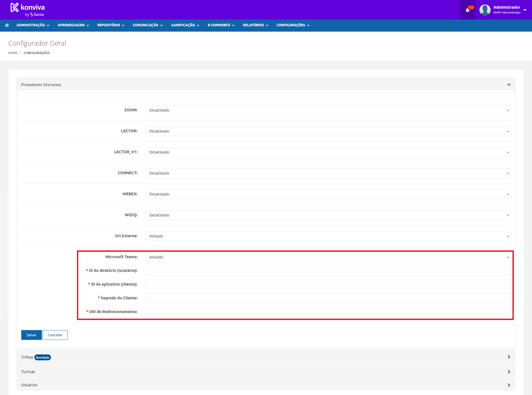Screen dimensions: 532x395
Task: Open the GAMIFICAÇÃO menu
Action: pos(185,25)
